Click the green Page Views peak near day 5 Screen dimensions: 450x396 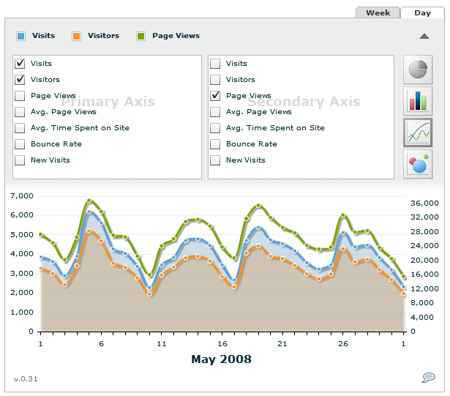89,201
